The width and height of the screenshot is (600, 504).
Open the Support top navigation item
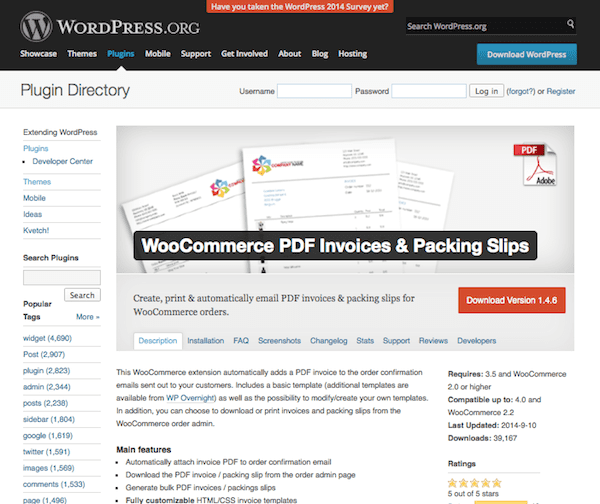196,54
